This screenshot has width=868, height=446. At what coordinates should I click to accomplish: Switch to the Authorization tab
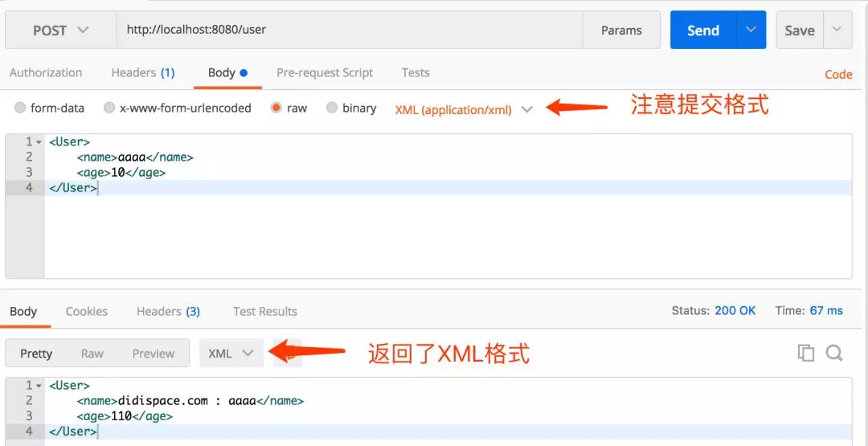[x=46, y=72]
